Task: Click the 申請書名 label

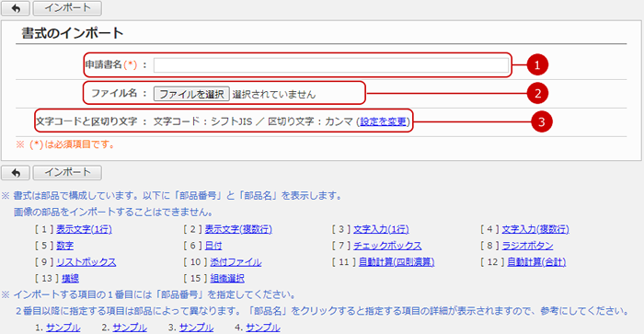Action: click(103, 64)
